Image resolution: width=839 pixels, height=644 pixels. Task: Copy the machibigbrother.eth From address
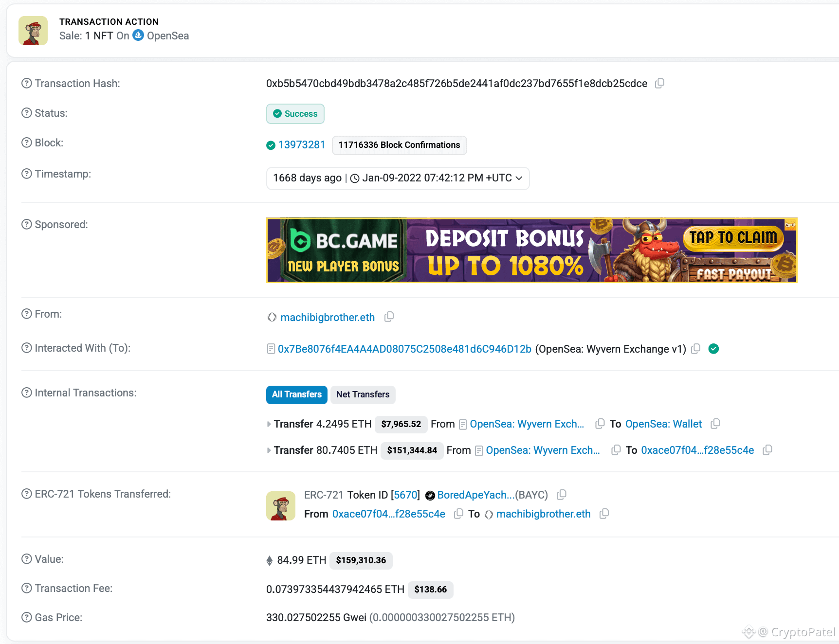pos(389,317)
